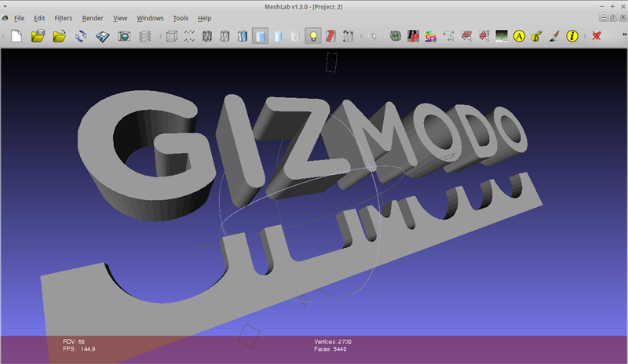Click the FOV: 60 readout

pos(74,341)
